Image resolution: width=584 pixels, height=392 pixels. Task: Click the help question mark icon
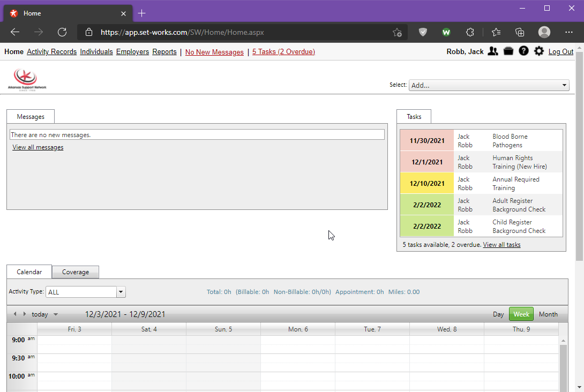coord(523,51)
